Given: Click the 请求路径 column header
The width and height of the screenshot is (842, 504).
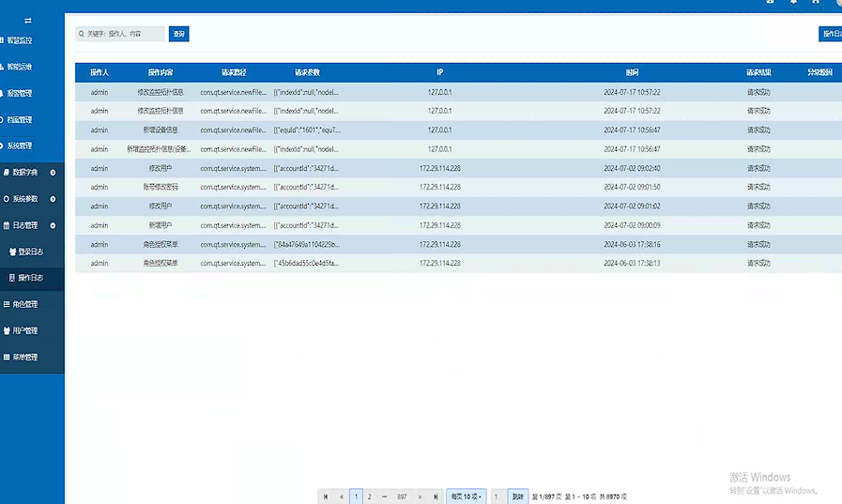Looking at the screenshot, I should click(234, 72).
